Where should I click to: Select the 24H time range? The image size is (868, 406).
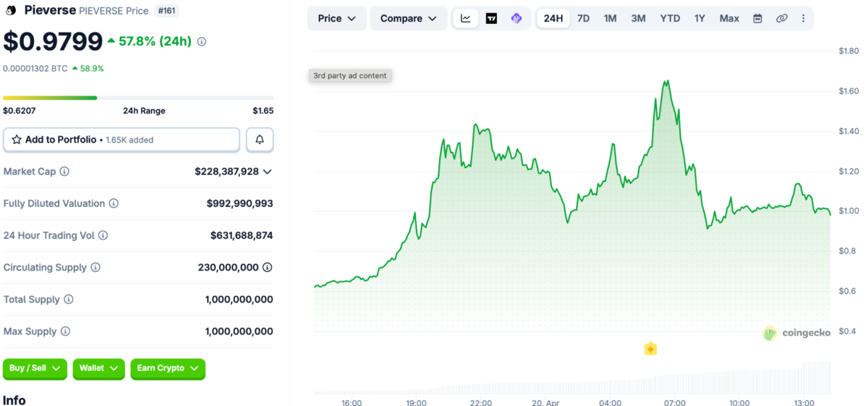(x=553, y=18)
